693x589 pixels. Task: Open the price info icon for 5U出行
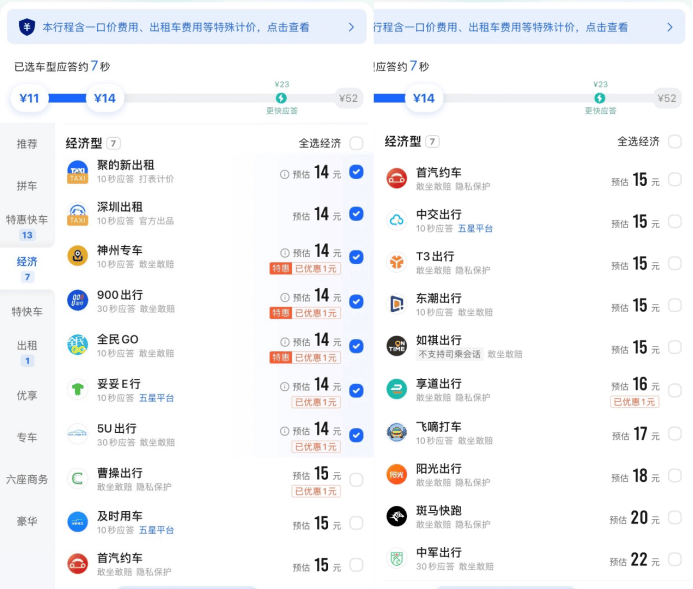(285, 431)
